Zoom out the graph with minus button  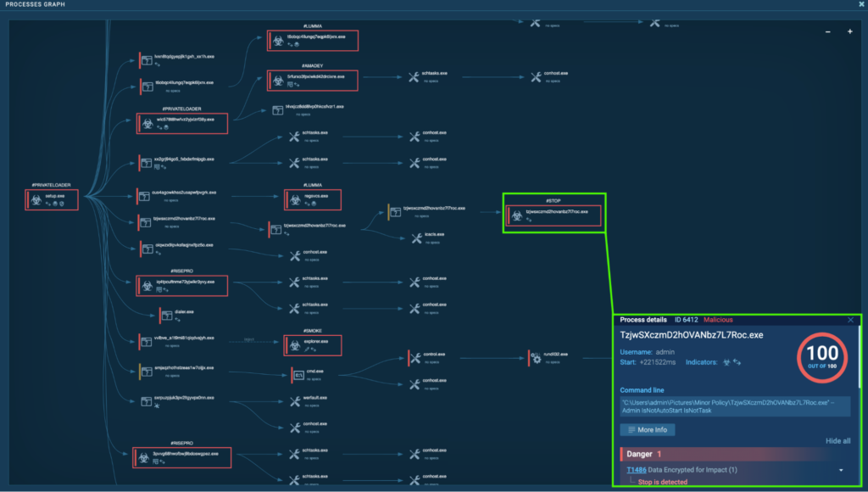[828, 32]
